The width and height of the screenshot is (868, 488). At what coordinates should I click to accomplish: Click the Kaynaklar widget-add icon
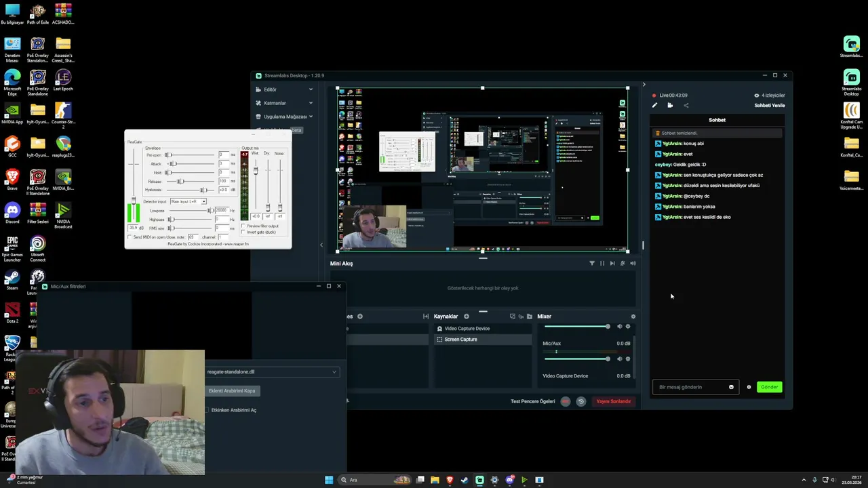pyautogui.click(x=512, y=317)
